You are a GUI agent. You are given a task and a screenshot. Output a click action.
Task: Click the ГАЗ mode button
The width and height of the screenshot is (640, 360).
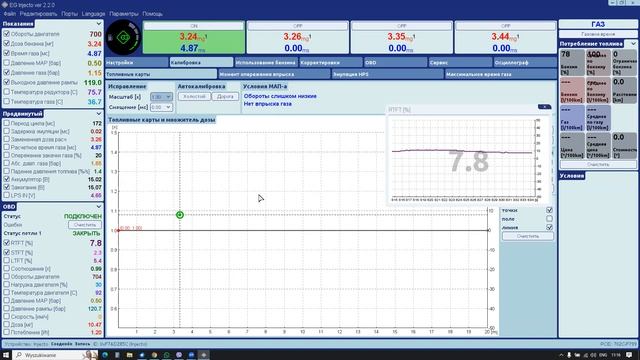(598, 24)
